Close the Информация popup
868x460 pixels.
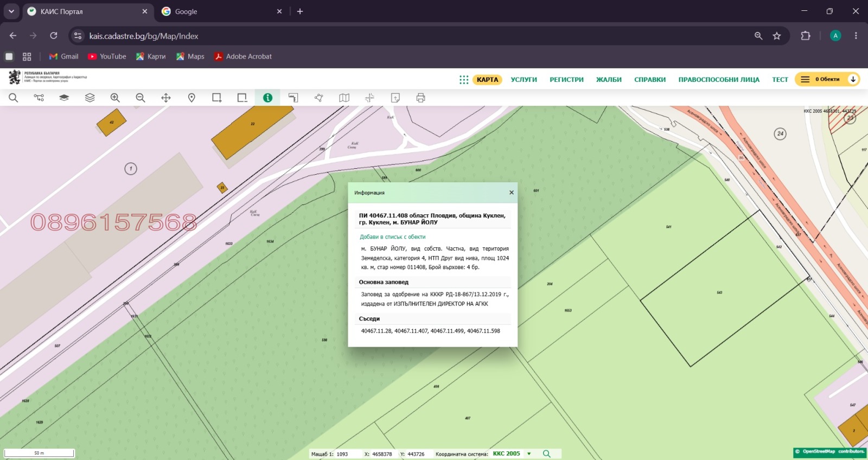511,193
